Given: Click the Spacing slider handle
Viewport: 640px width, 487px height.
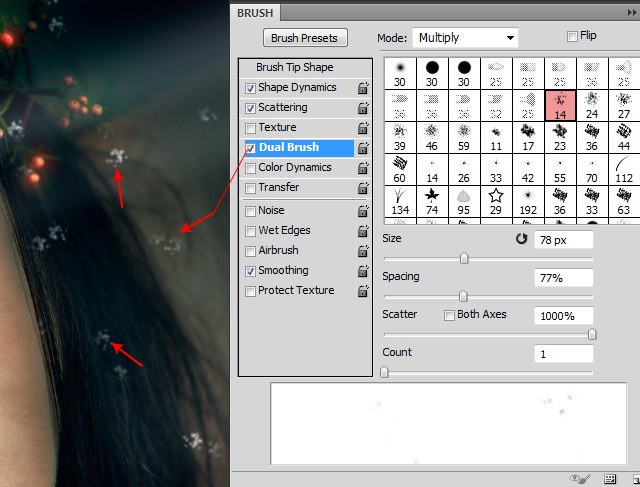Looking at the screenshot, I should [463, 296].
